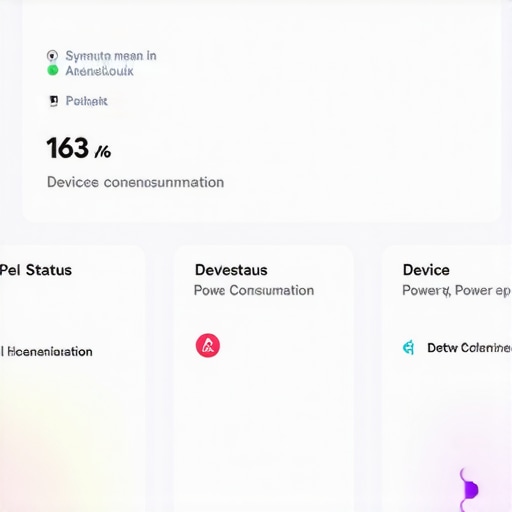This screenshot has width=512, height=512.
Task: Click the location pin icon beside Symuto
Action: point(52,55)
